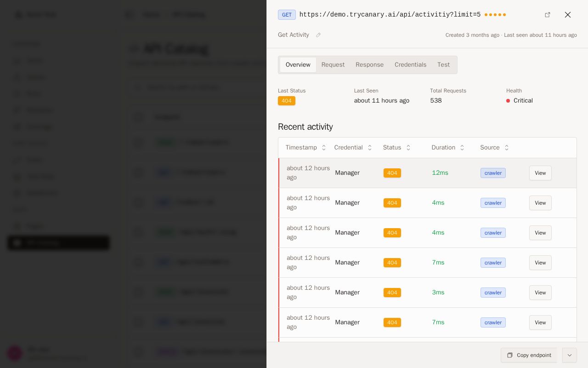Click Manager credential in the first row
Image resolution: width=588 pixels, height=368 pixels.
click(347, 173)
